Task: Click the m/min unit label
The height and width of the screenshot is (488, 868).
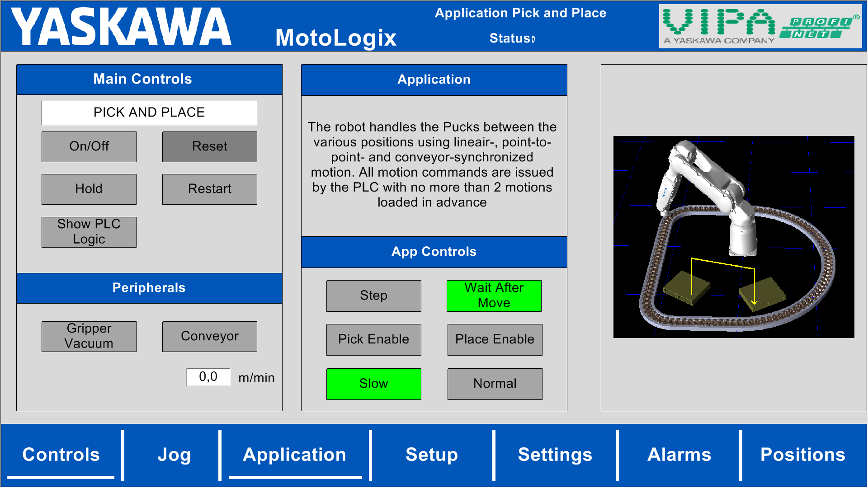Action: (x=256, y=378)
